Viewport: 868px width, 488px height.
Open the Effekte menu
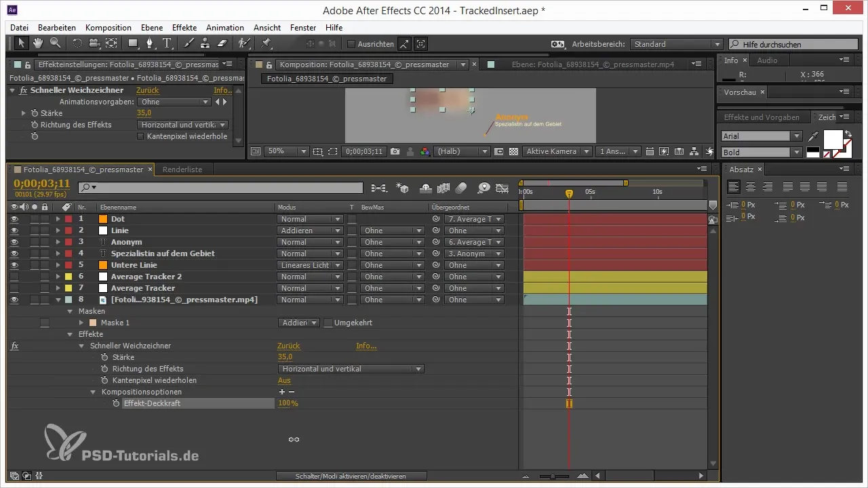(x=184, y=28)
